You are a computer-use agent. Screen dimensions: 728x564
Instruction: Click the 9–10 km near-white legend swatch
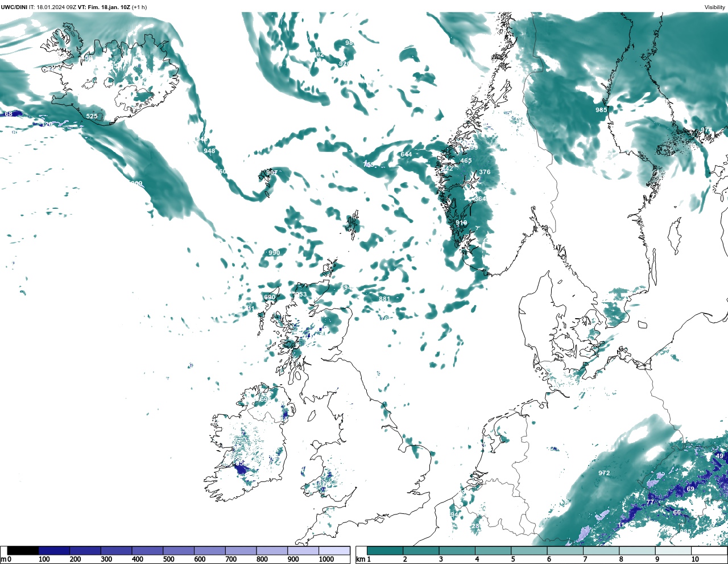point(673,550)
